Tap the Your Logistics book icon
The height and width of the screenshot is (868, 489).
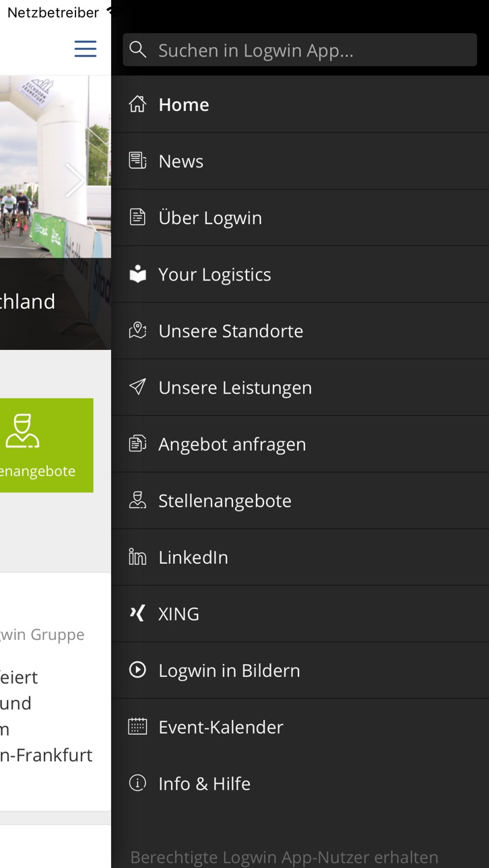click(137, 274)
